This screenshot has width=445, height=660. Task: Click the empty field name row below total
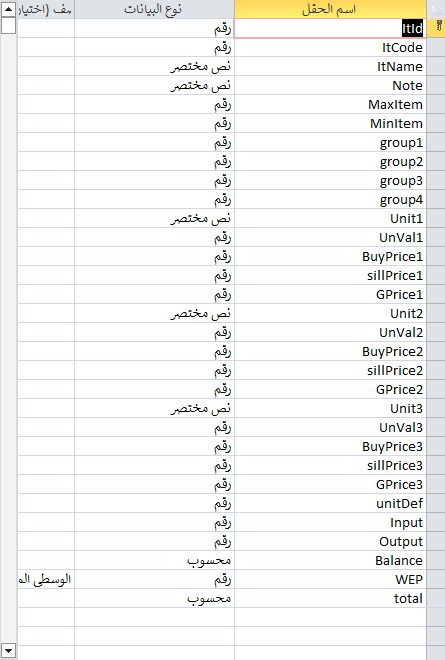coord(330,617)
